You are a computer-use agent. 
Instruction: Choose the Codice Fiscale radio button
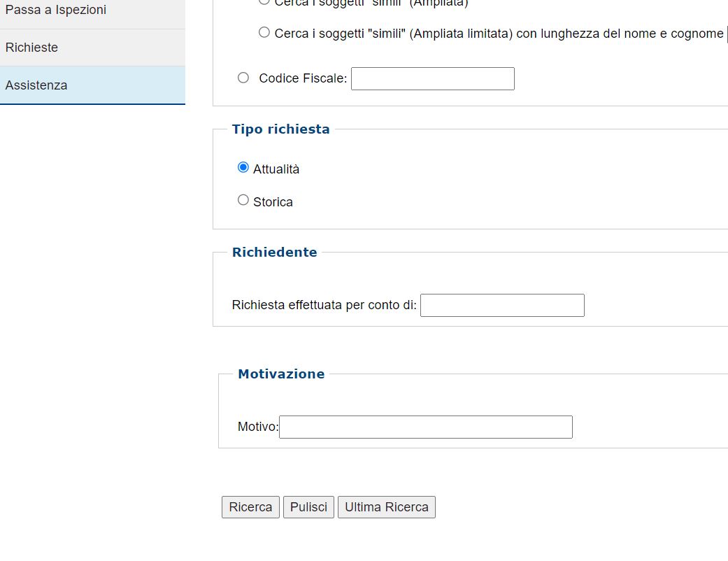point(243,78)
